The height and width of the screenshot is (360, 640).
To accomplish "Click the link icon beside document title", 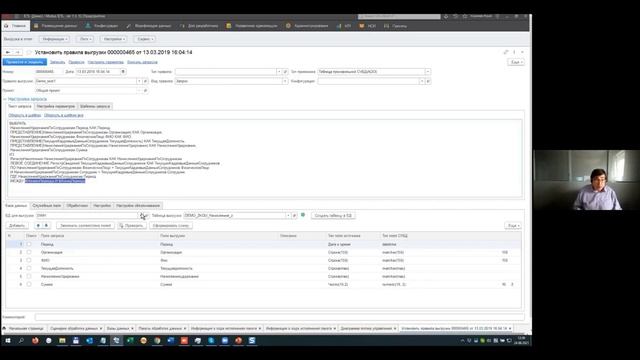I will pyautogui.click(x=506, y=52).
